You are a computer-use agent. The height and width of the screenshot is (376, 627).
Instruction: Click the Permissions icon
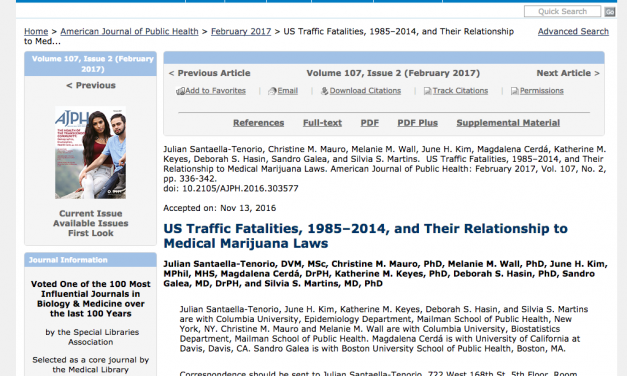pyautogui.click(x=515, y=91)
